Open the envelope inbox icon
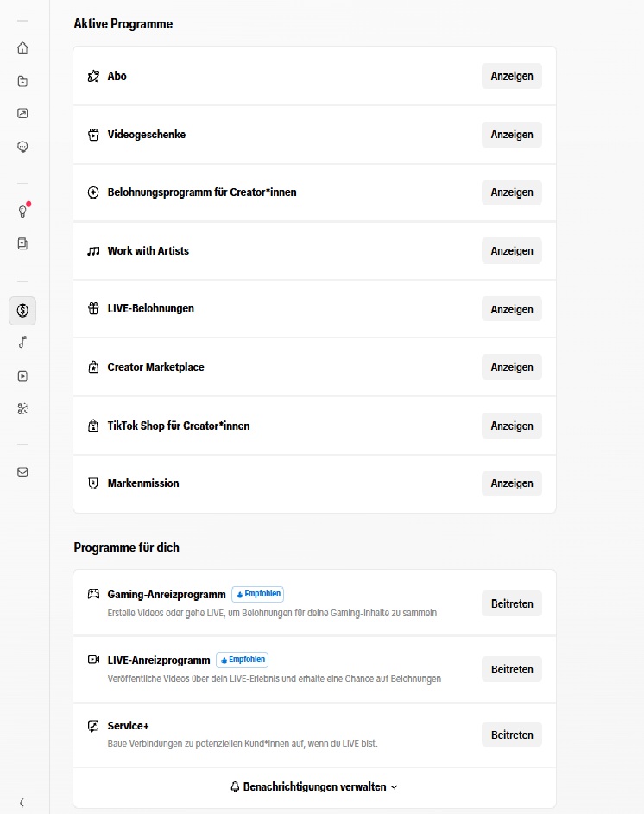The width and height of the screenshot is (644, 814). pos(22,472)
